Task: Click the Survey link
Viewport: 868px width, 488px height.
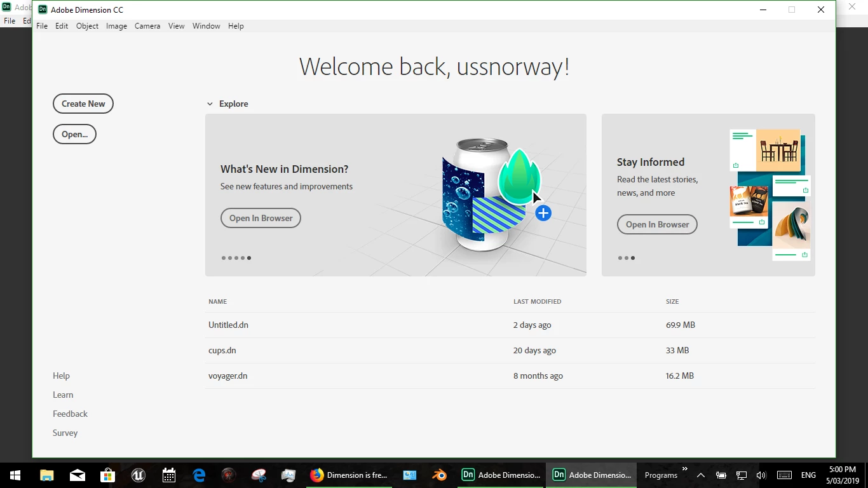Action: click(65, 433)
